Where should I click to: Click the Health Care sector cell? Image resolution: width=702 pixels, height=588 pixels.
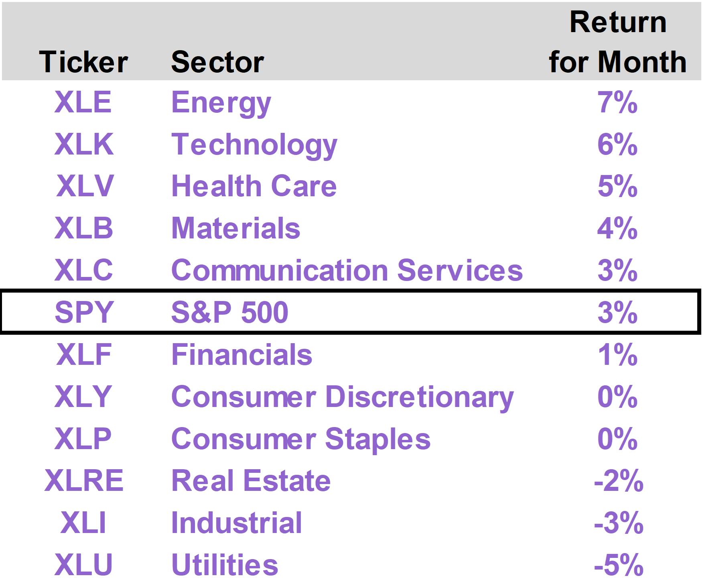254,186
